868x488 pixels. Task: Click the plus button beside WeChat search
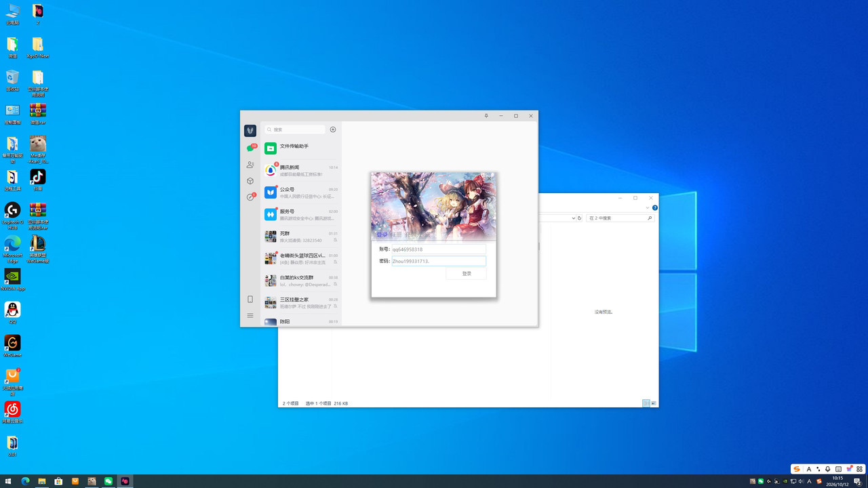point(333,129)
